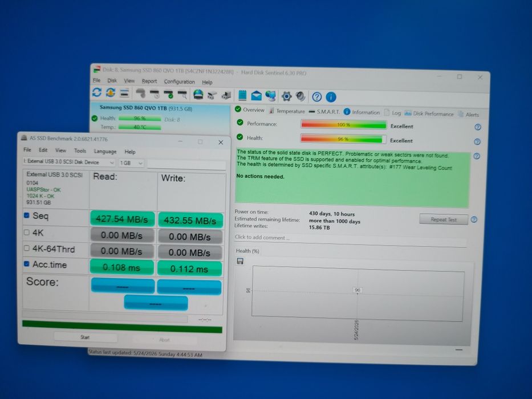532x399 pixels.
Task: Click the Repeat Test button
Action: (x=444, y=219)
